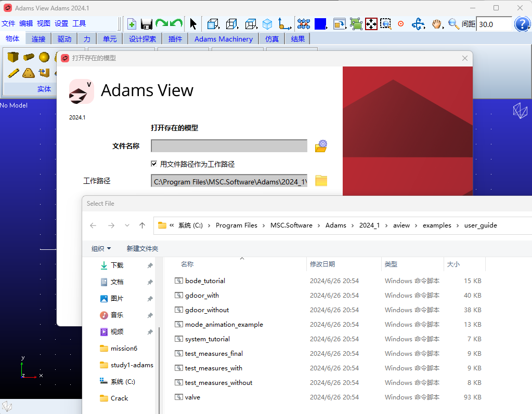Click the blue rotate view icon
The image size is (532, 414).
coord(418,24)
